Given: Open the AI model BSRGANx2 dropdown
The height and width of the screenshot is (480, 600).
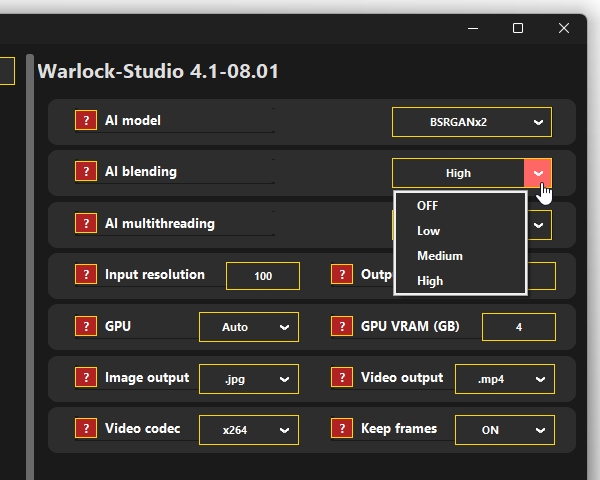Looking at the screenshot, I should 471,122.
